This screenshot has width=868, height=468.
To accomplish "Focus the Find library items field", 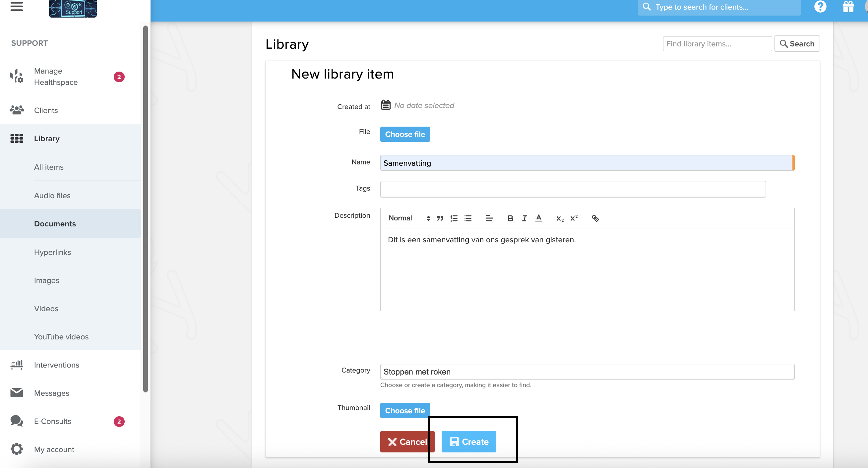I will point(717,44).
